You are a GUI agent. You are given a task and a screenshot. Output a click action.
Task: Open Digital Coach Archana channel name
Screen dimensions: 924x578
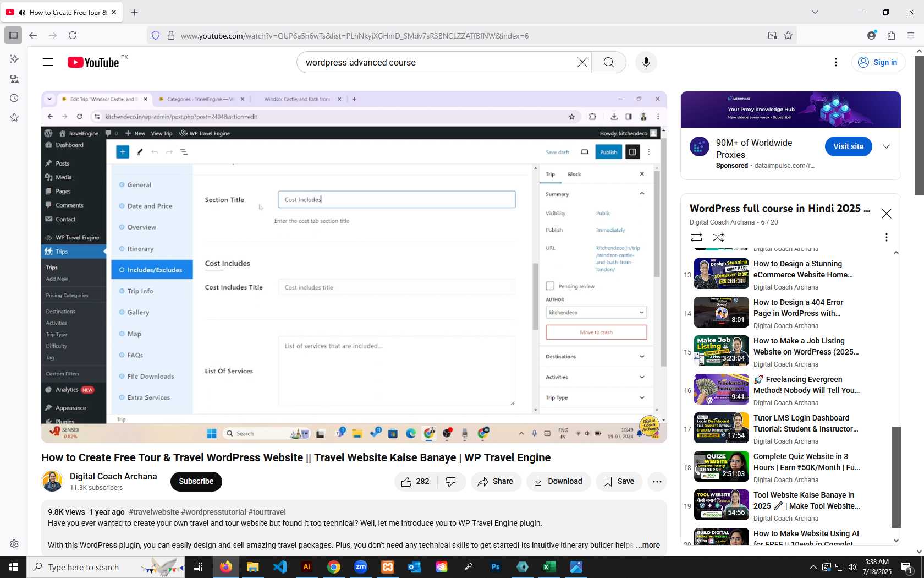(x=113, y=476)
